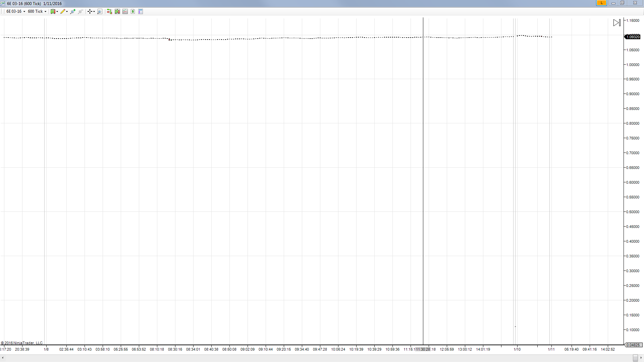This screenshot has height=362, width=644.
Task: Open the 600 Tick interval dropdown
Action: coord(37,11)
